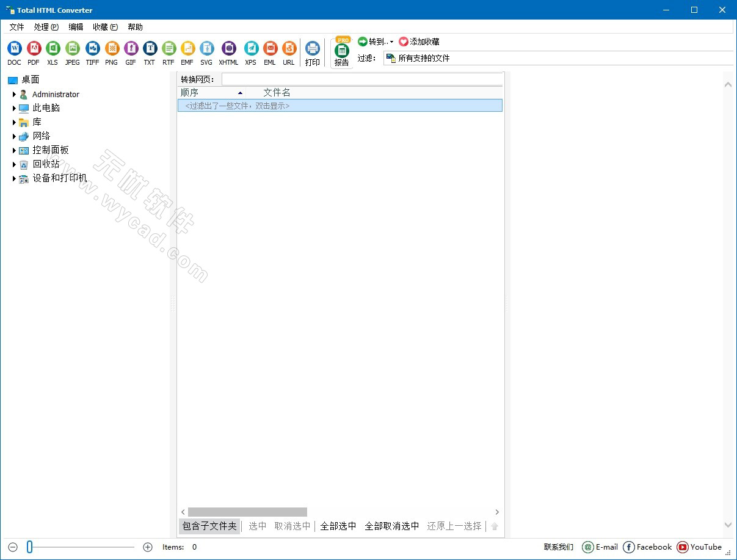Viewport: 737px width, 560px height.
Task: Click the 联系我们 contact link
Action: coord(557,547)
